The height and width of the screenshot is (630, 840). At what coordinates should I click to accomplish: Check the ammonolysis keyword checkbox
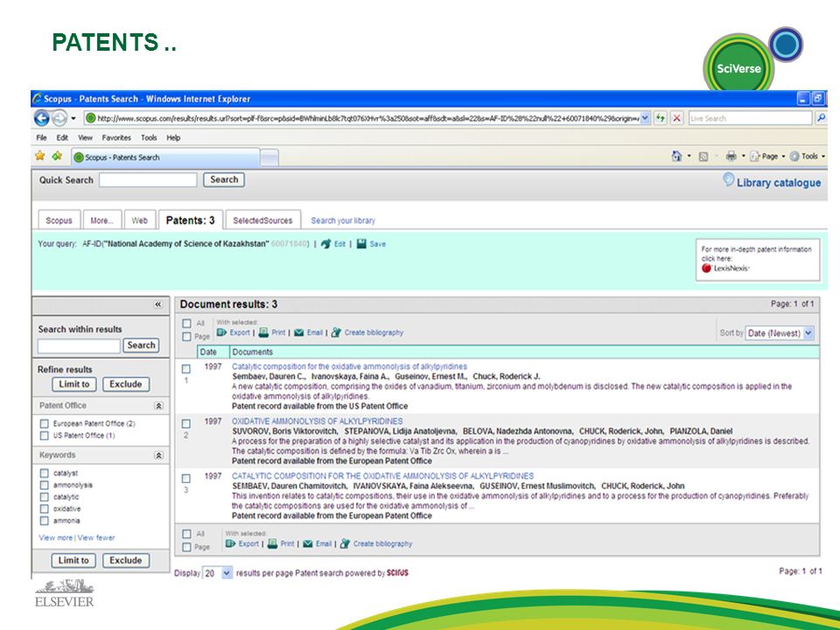(x=45, y=485)
